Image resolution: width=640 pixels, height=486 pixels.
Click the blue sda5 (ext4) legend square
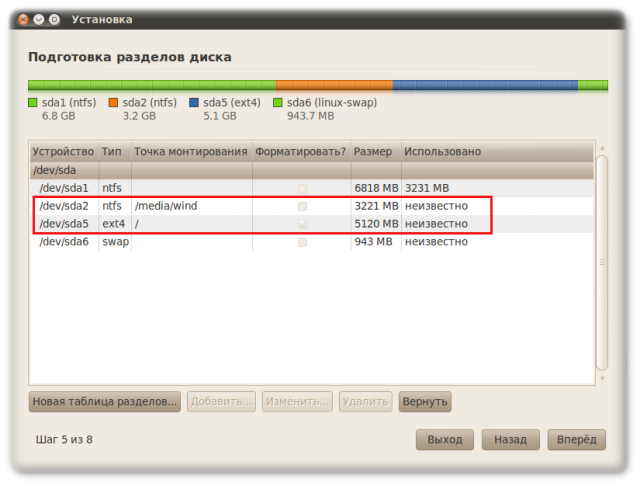point(194,102)
